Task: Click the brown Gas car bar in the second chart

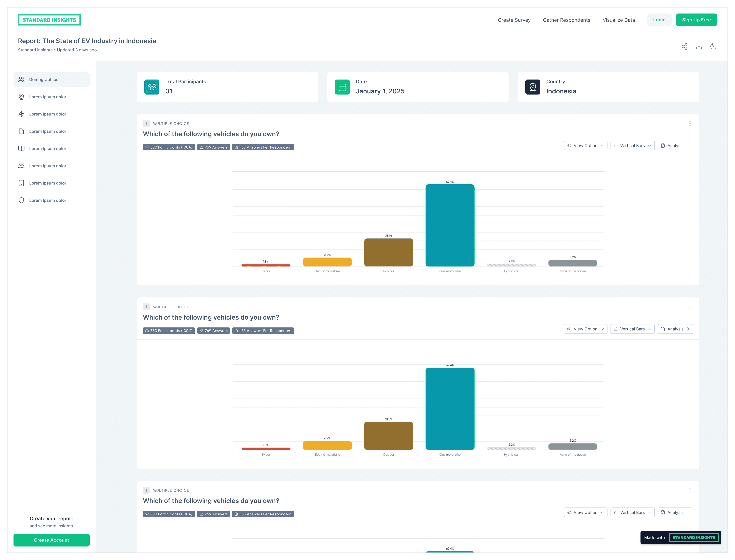Action: coord(388,436)
